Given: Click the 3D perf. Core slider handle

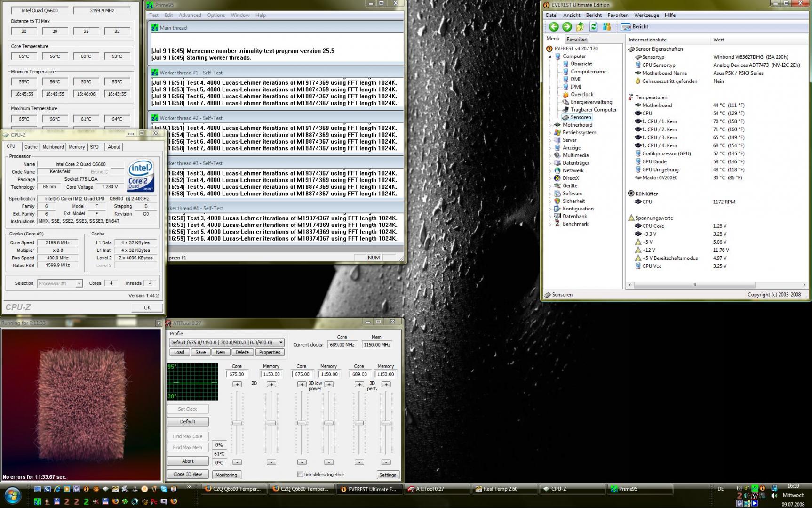Looking at the screenshot, I should click(359, 423).
